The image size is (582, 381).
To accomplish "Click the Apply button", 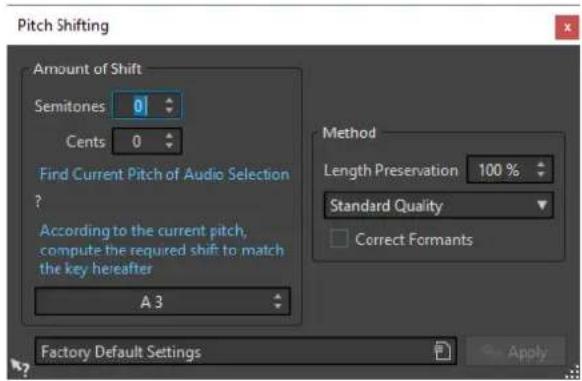I will tap(516, 351).
